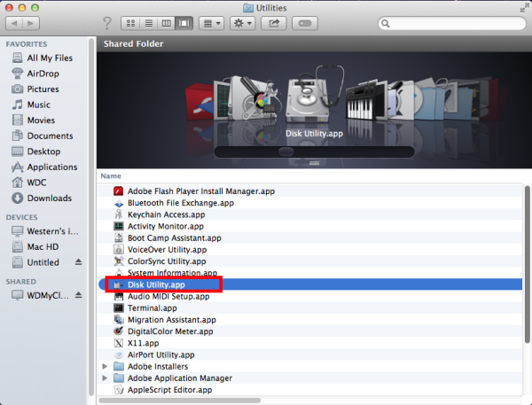Switch to icon view
This screenshot has width=532, height=405.
130,23
